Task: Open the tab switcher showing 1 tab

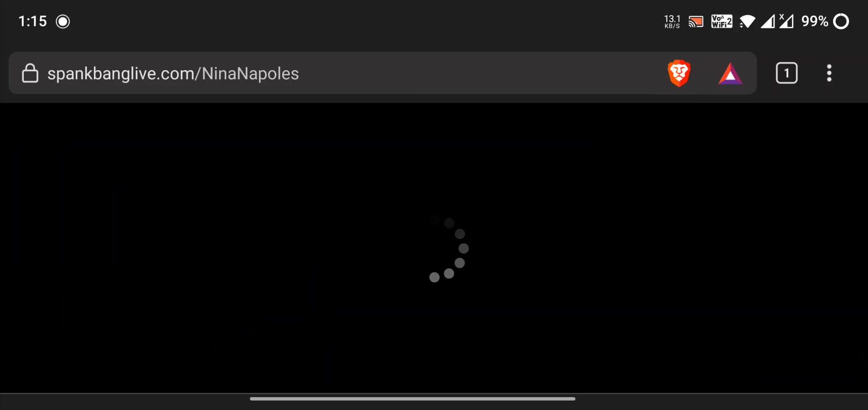Action: tap(786, 73)
